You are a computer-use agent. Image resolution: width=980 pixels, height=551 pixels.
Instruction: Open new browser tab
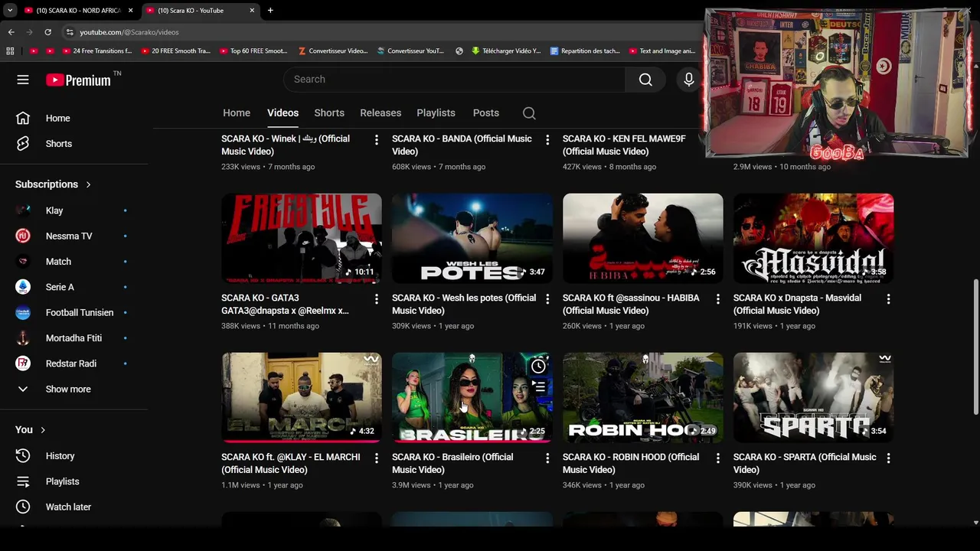(270, 11)
